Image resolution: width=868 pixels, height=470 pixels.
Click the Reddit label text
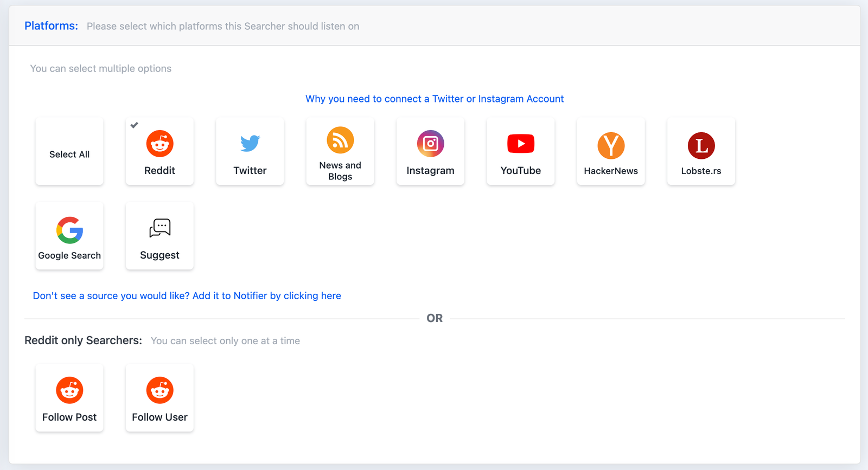(159, 171)
